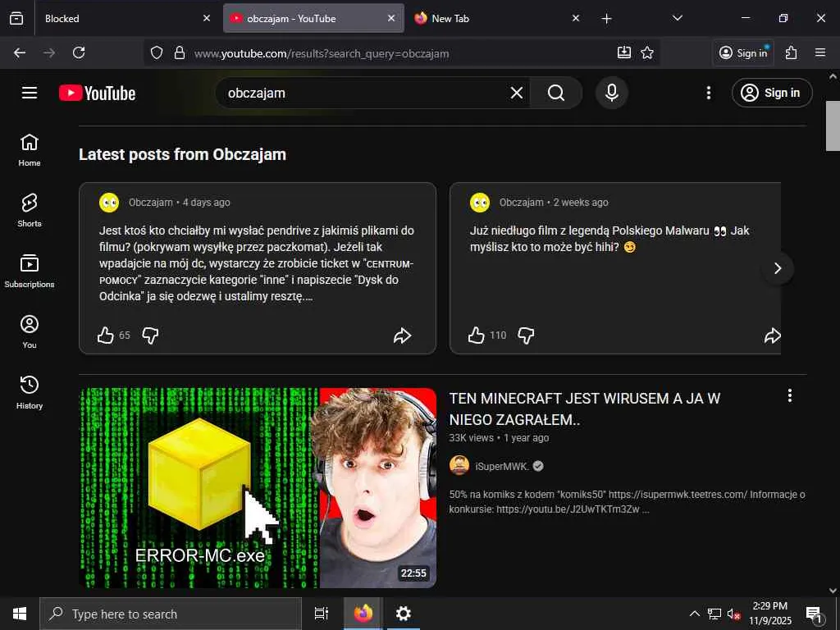This screenshot has width=840, height=630.
Task: Open the iSuperMWK channel link
Action: 502,466
